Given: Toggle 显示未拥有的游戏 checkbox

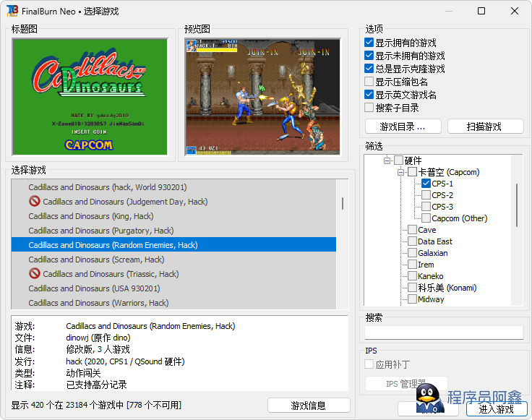Looking at the screenshot, I should [x=369, y=55].
